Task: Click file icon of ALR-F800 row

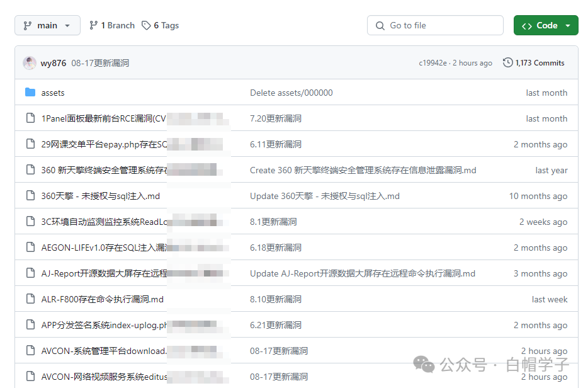Action: [x=30, y=299]
